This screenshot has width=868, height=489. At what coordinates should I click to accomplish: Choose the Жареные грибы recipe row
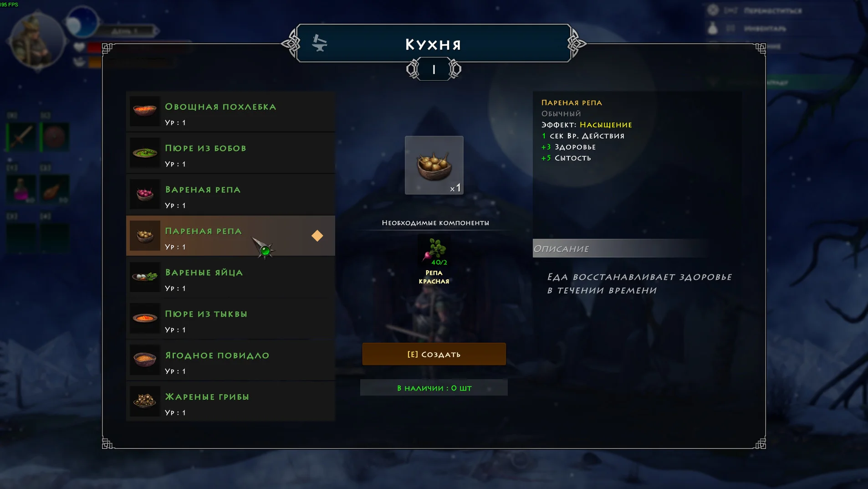coord(230,401)
